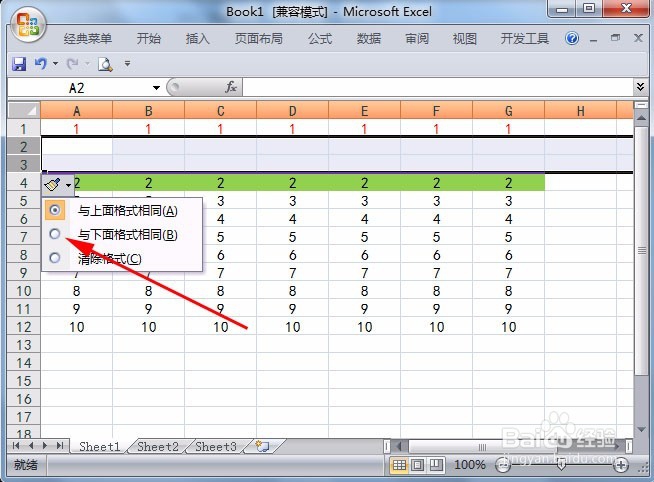Customize Quick Access Toolbar dropdown
The height and width of the screenshot is (482, 654).
coord(127,64)
